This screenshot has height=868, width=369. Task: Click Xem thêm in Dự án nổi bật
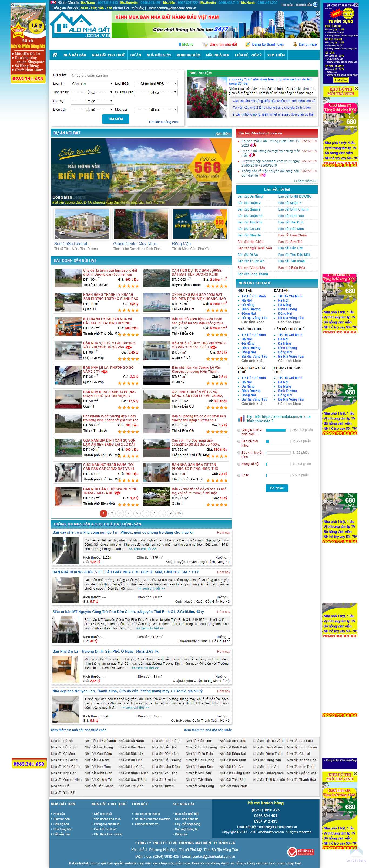223,133
